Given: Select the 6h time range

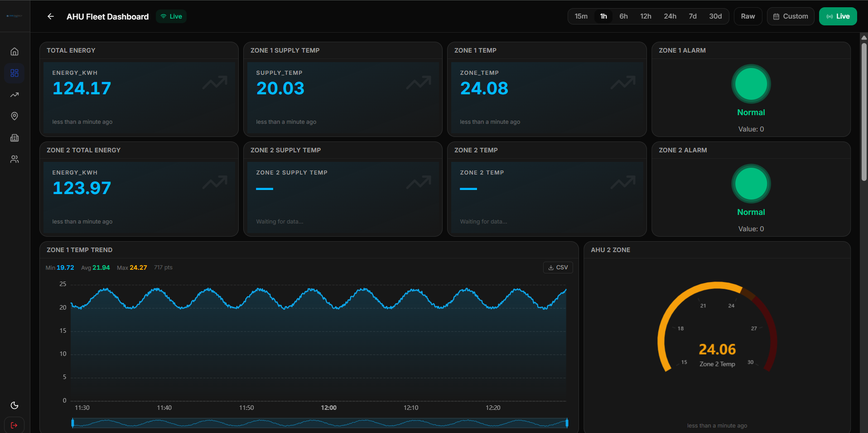Looking at the screenshot, I should [624, 16].
